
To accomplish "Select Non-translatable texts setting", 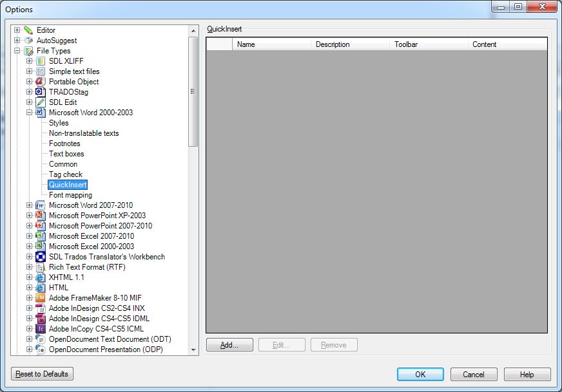I will tap(84, 133).
